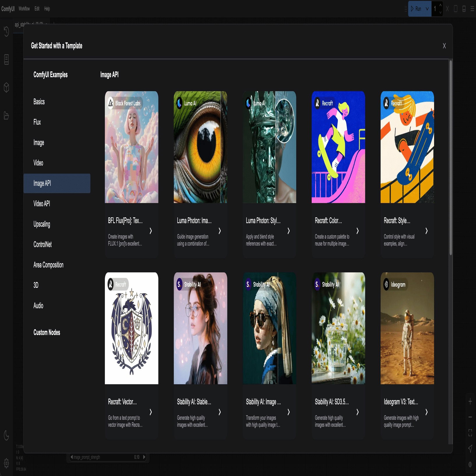
Task: Close the template dialog
Action: click(444, 46)
